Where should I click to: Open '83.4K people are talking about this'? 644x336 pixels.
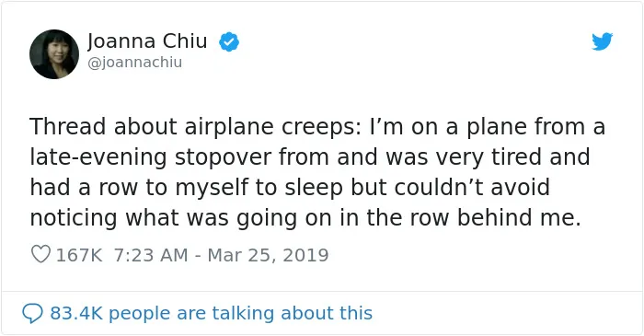[211, 313]
